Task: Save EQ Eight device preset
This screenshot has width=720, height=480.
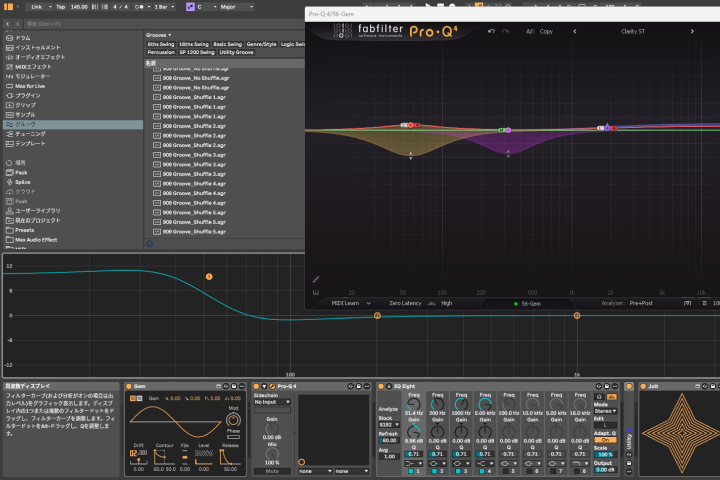Action: point(607,386)
